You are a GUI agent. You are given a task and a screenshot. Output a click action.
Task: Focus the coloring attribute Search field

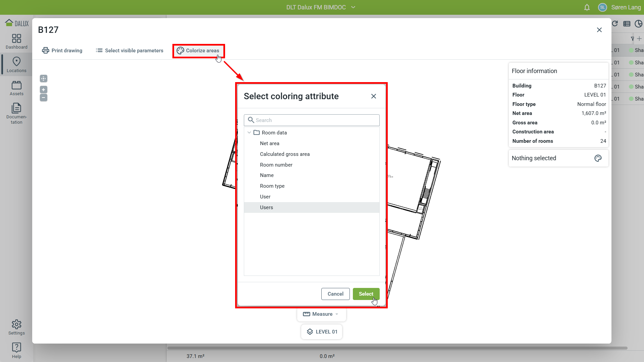(315, 120)
